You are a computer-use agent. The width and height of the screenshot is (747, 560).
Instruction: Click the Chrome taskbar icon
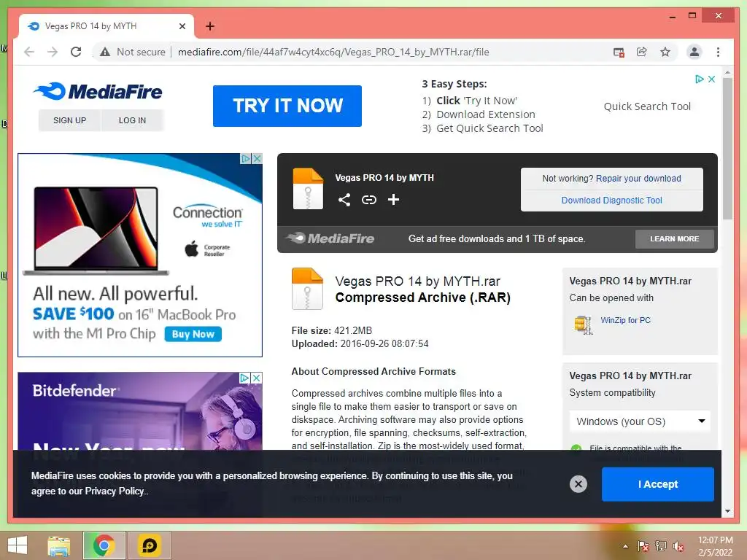pos(104,545)
